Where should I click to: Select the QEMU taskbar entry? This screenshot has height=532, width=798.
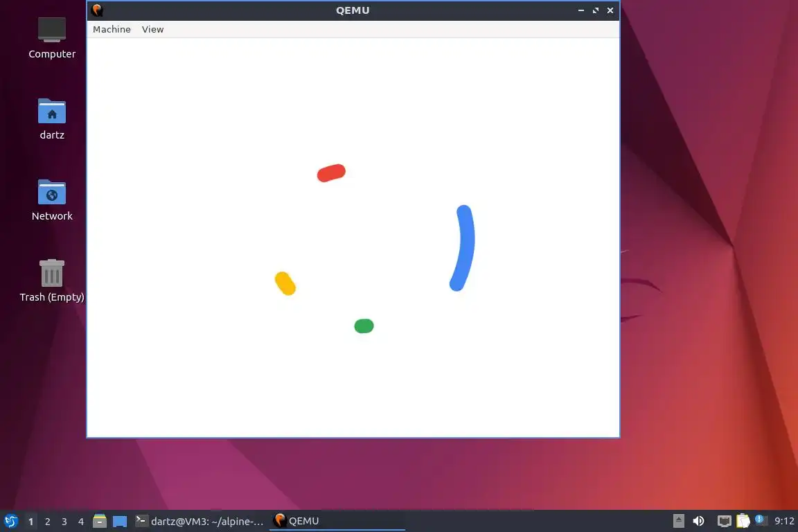337,521
